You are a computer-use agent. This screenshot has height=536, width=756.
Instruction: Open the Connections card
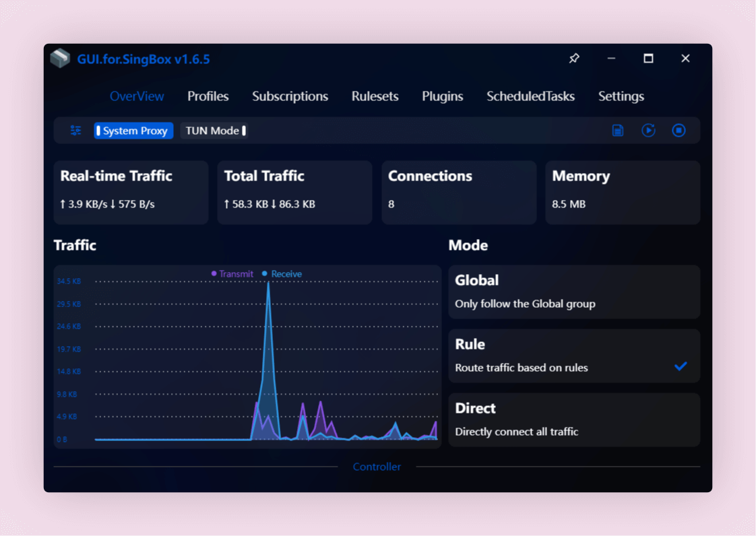(x=458, y=193)
